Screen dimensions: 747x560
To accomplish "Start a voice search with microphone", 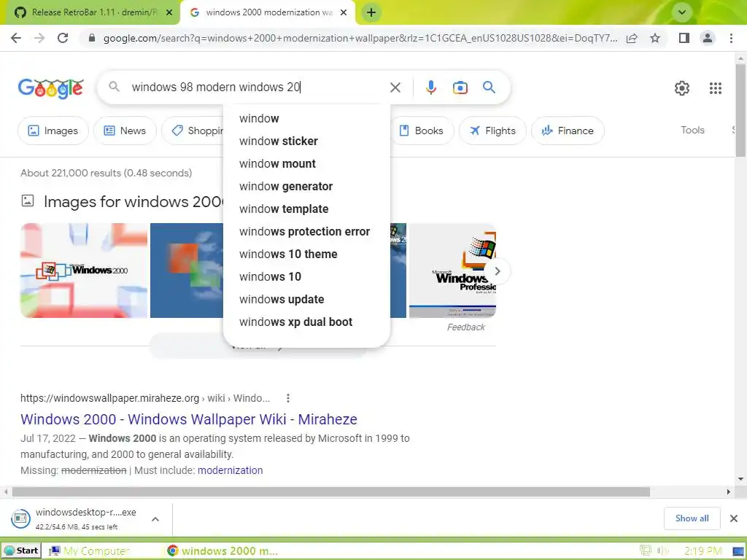I will 430,87.
